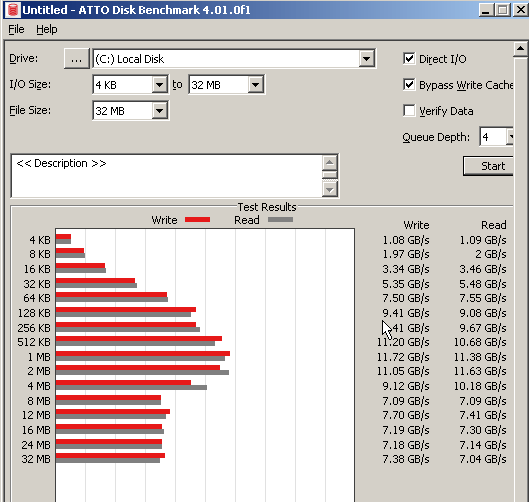This screenshot has width=529, height=502.
Task: Minimize the ATTO Disk Benchmark window
Action: [485, 10]
